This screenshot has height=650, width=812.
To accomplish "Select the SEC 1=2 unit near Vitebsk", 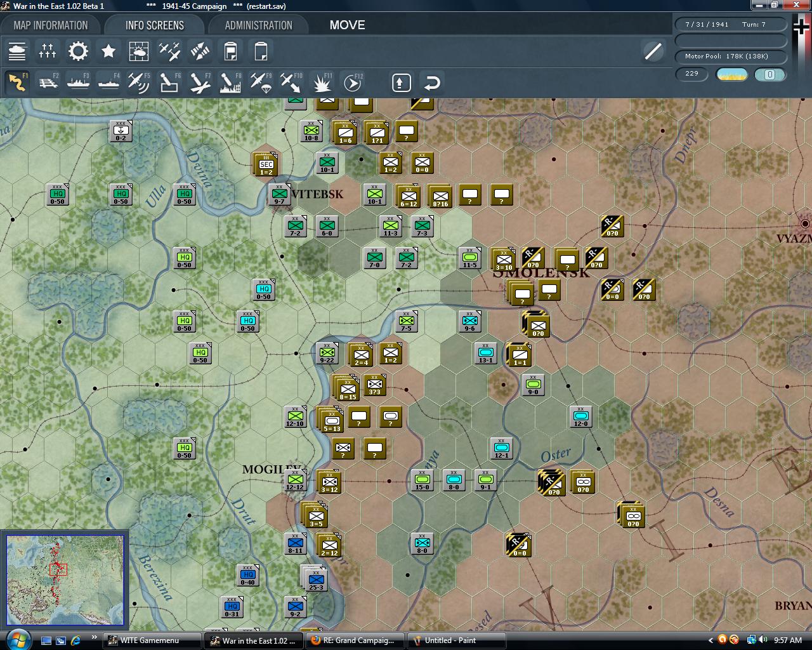I will tap(266, 164).
